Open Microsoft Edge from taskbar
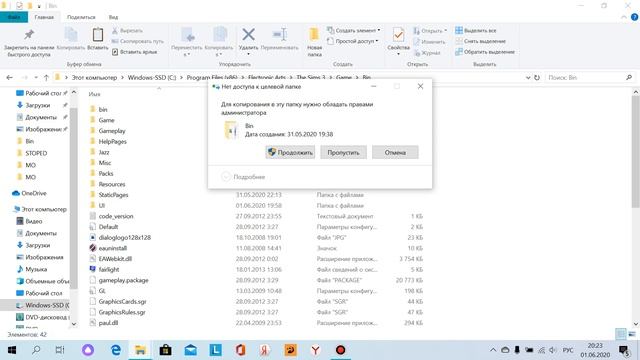 116,350
